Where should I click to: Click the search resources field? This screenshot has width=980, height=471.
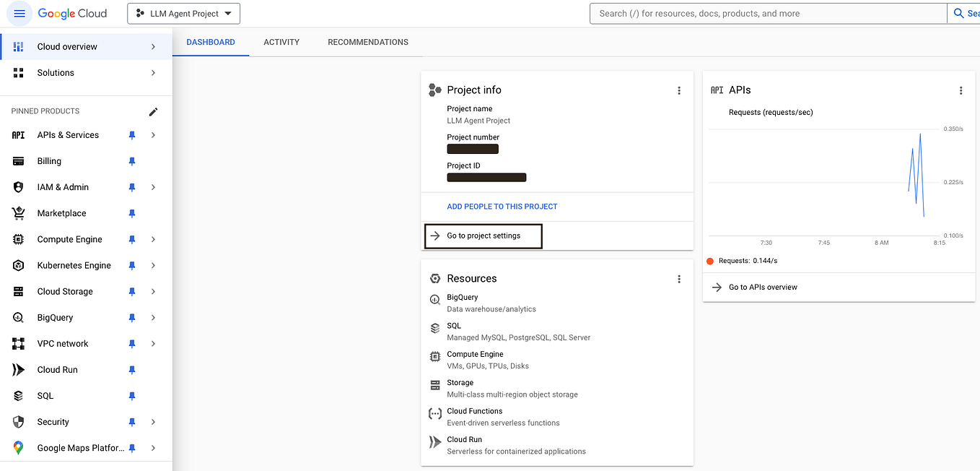click(x=767, y=13)
